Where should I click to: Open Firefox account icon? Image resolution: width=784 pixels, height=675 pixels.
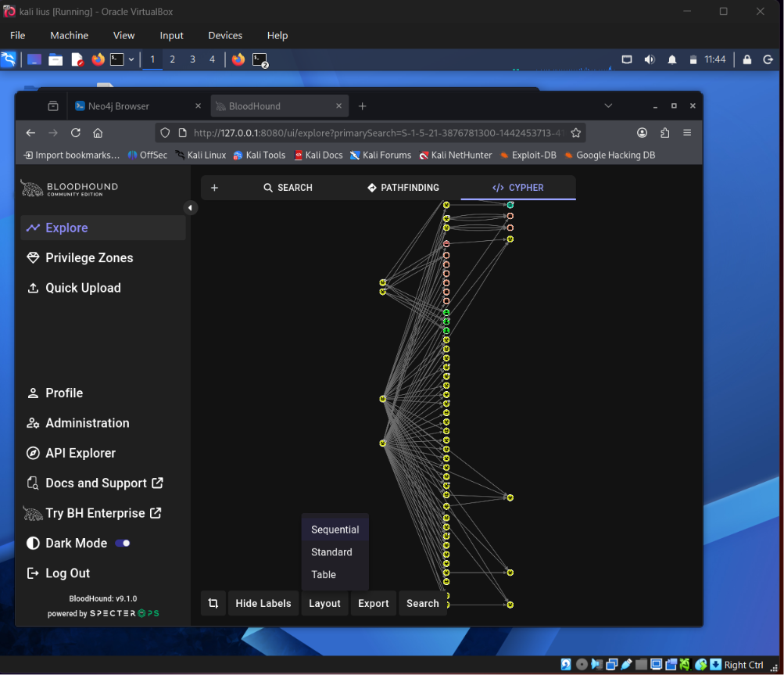pyautogui.click(x=642, y=133)
